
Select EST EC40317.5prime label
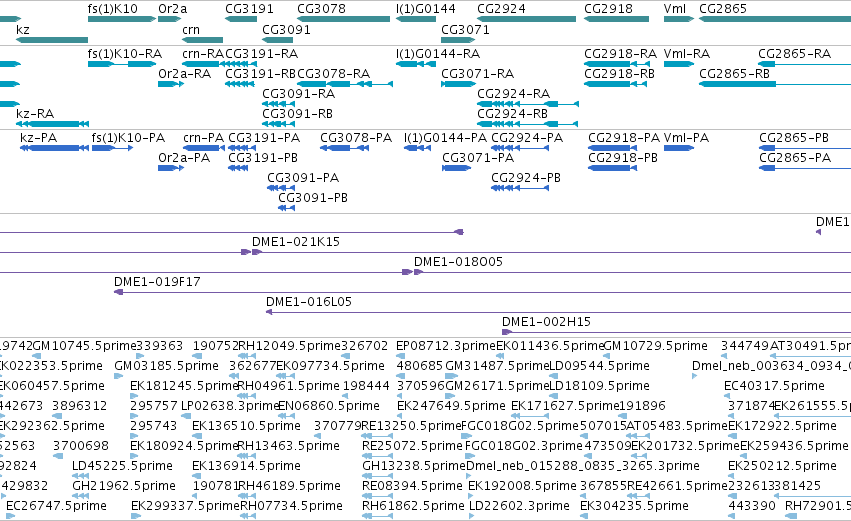coord(774,386)
